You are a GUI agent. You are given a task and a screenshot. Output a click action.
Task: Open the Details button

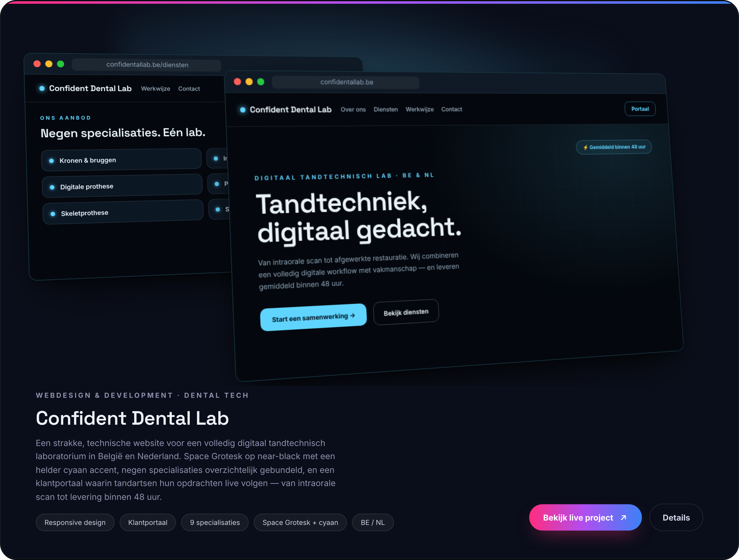676,517
